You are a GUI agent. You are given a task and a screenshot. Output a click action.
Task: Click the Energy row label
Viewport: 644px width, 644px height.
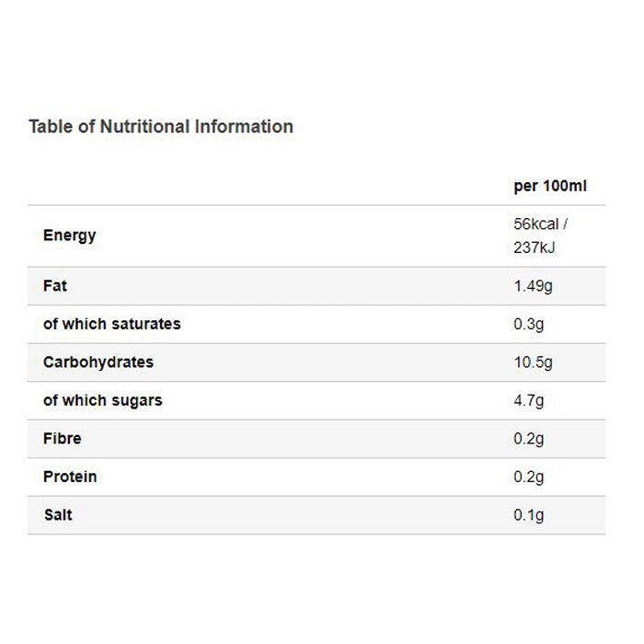pyautogui.click(x=69, y=236)
